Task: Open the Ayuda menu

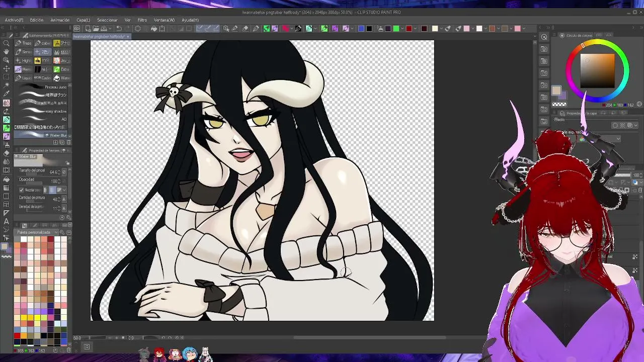Action: 190,20
